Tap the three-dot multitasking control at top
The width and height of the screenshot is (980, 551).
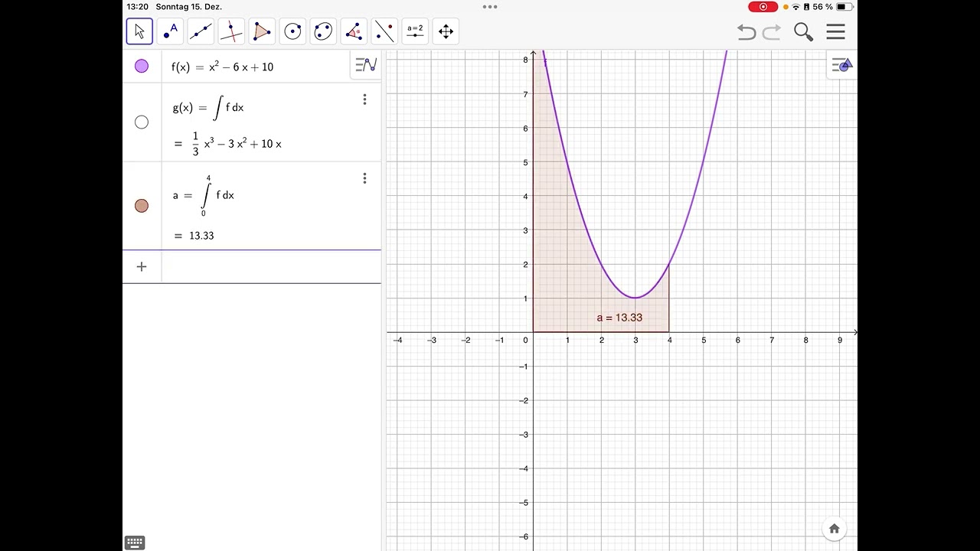[490, 7]
